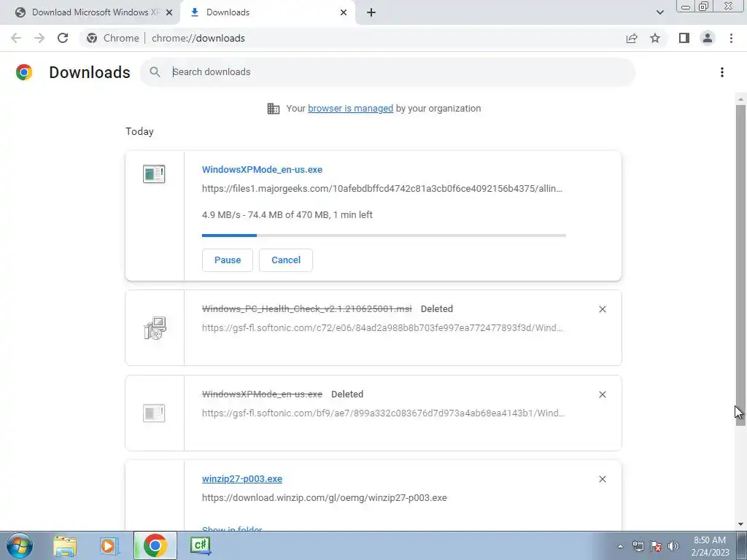
Task: Click the download speed and time-left text
Action: pyautogui.click(x=287, y=215)
